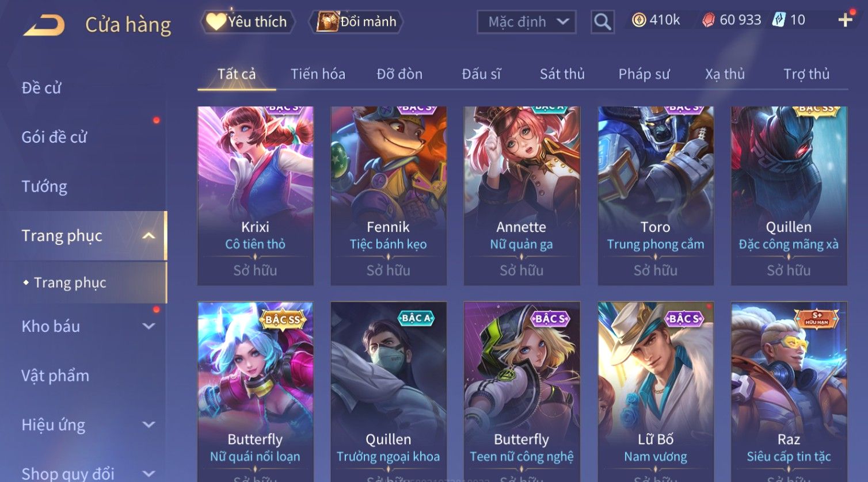Image resolution: width=868 pixels, height=482 pixels.
Task: Tap the plus icon to add currency
Action: (x=845, y=20)
